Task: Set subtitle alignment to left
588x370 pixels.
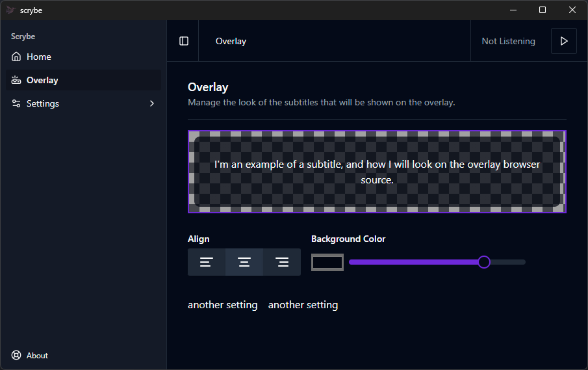Action: (207, 262)
